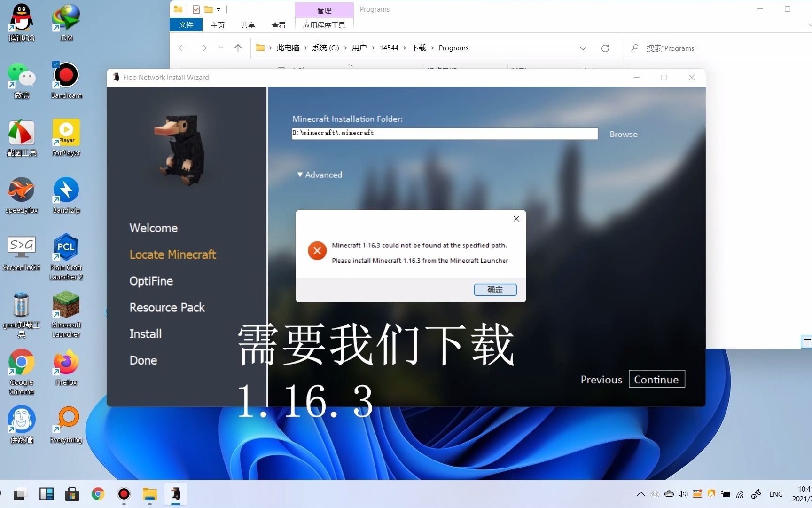
Task: Open the 主页 ribbon tab in Explorer
Action: pos(218,25)
